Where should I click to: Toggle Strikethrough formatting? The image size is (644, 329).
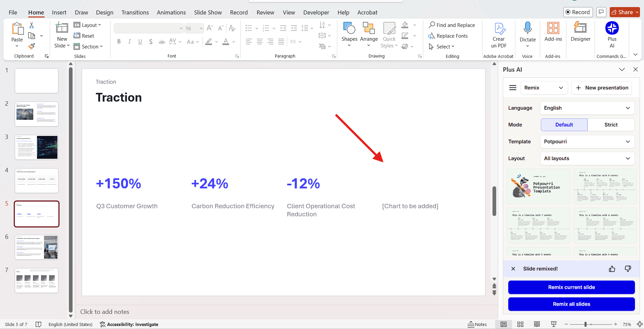point(162,42)
